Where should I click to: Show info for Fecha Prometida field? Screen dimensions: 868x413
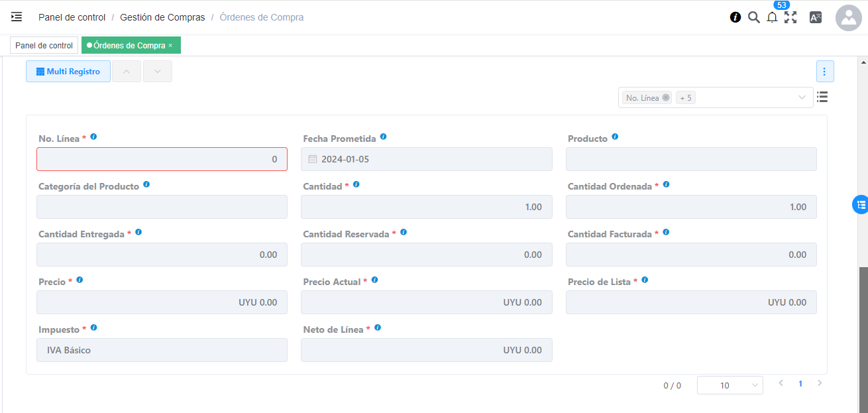point(384,137)
